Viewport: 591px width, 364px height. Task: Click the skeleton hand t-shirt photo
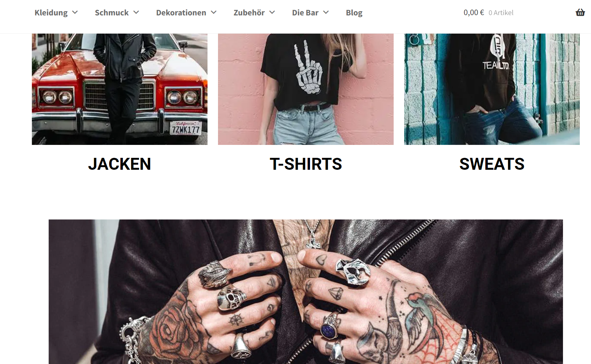point(306,89)
